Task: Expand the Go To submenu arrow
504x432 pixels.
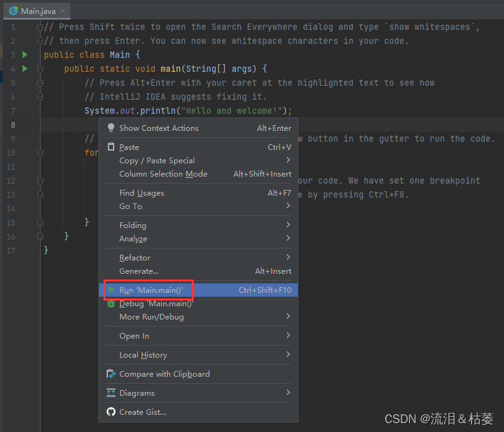Action: 288,206
